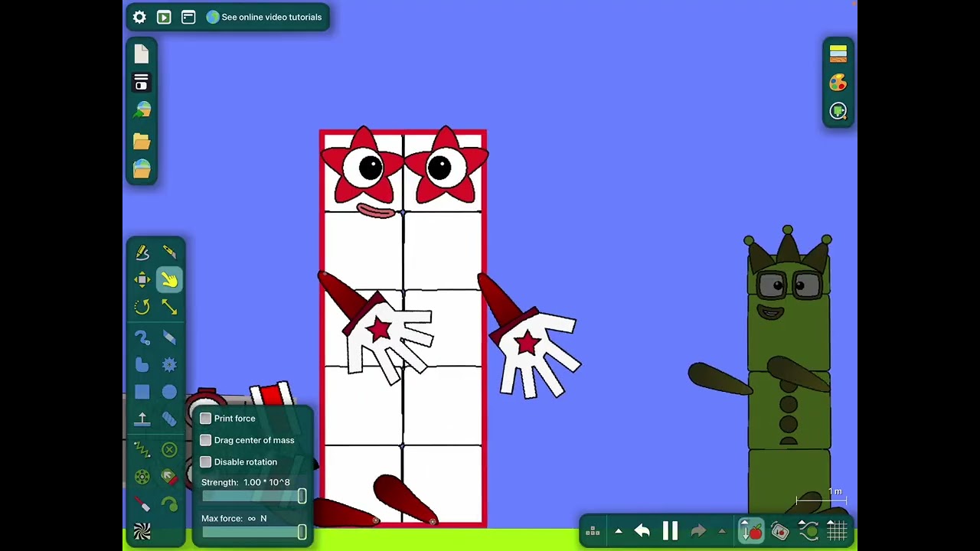This screenshot has width=980, height=551.
Task: Select the Axle hinge tool
Action: [x=142, y=478]
